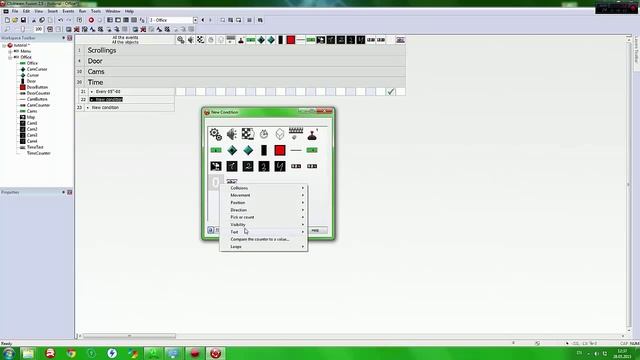Pick the black Door object in dialog
This screenshot has width=640, height=360.
tap(264, 150)
